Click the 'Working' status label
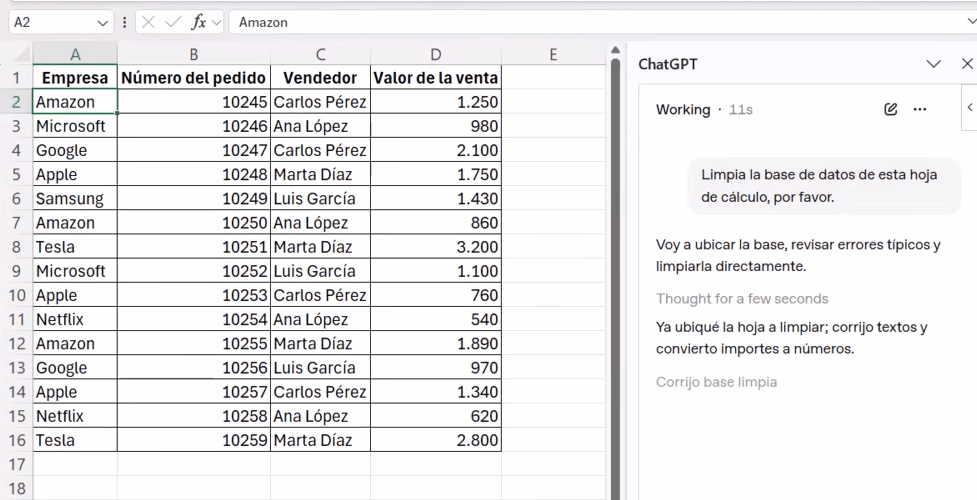977x500 pixels. tap(683, 110)
